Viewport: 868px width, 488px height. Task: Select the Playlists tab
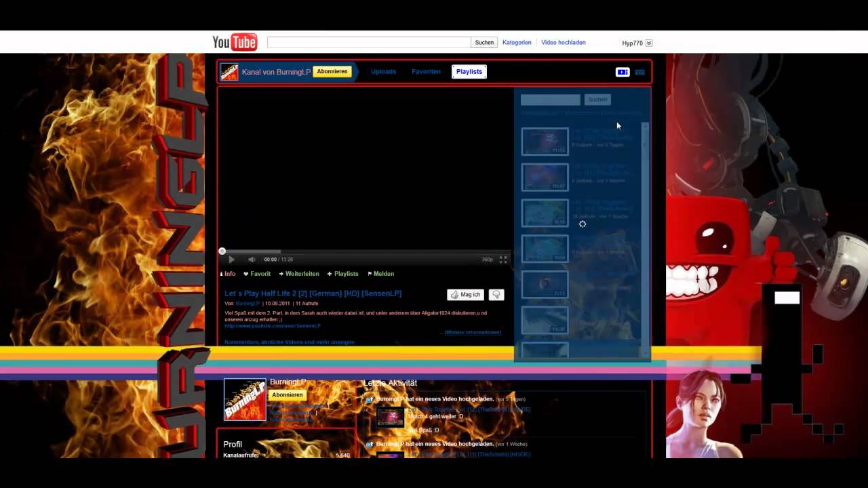tap(469, 72)
